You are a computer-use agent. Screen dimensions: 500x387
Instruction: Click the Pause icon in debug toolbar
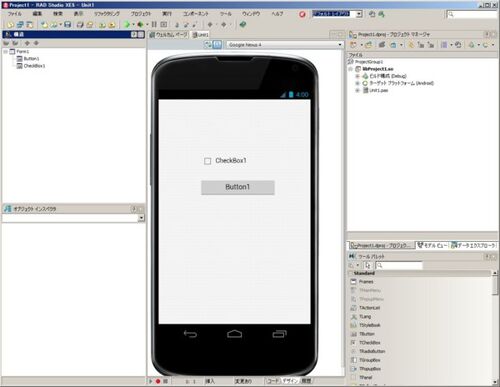click(154, 24)
